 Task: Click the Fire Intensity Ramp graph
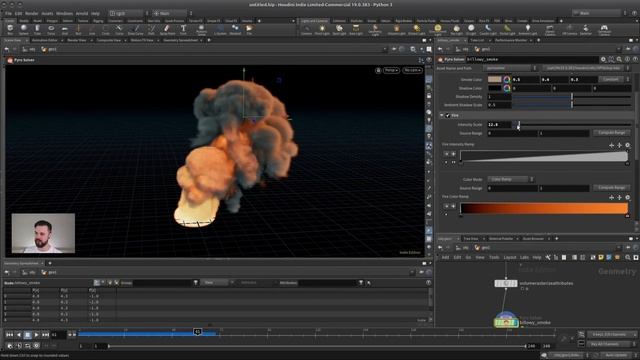[x=544, y=156]
